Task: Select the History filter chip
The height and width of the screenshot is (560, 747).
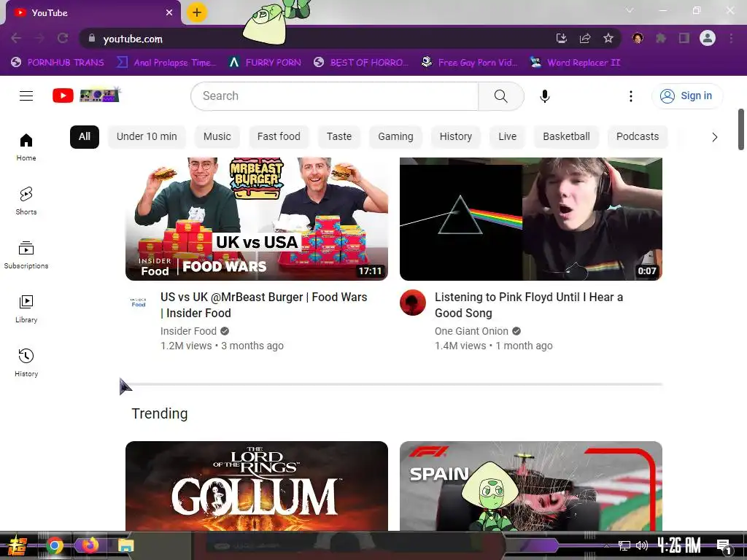Action: [x=456, y=136]
